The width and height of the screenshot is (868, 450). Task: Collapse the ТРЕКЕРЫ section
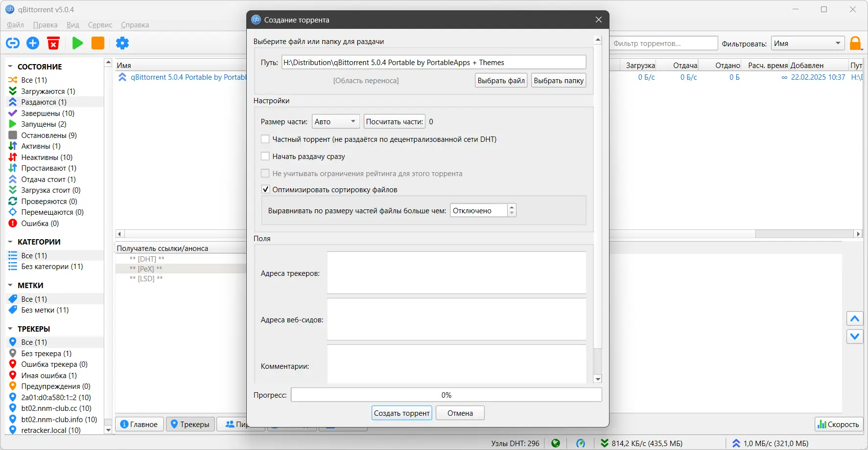pos(10,329)
